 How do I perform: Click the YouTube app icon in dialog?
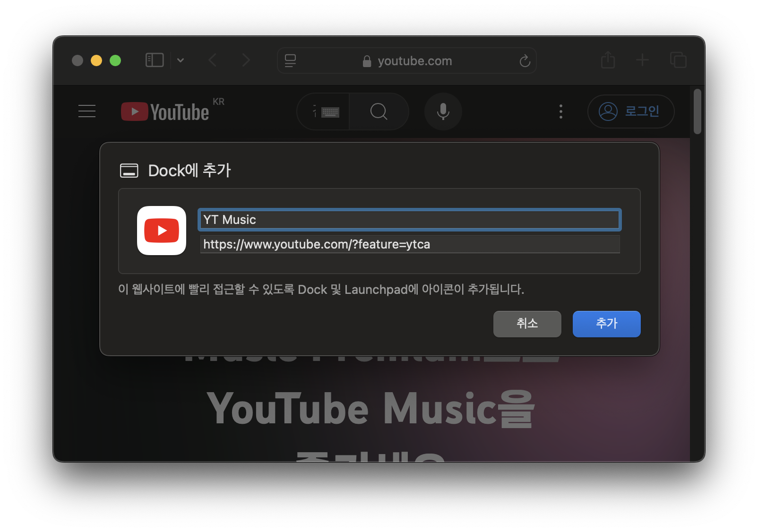(162, 231)
